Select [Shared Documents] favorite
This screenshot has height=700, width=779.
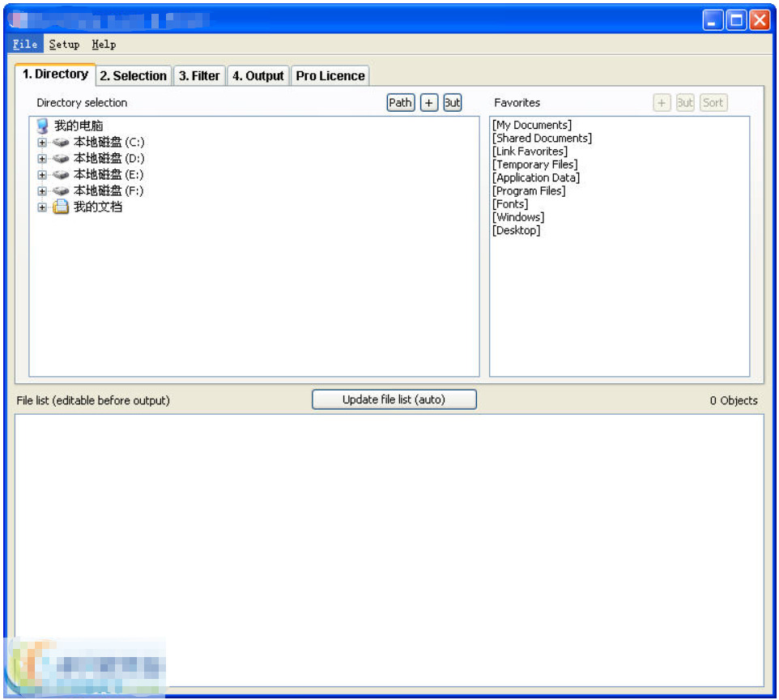542,139
